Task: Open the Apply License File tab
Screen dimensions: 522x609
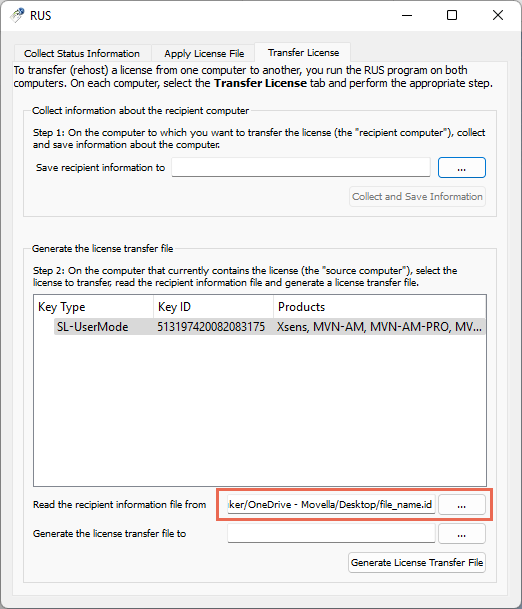Action: pos(204,53)
